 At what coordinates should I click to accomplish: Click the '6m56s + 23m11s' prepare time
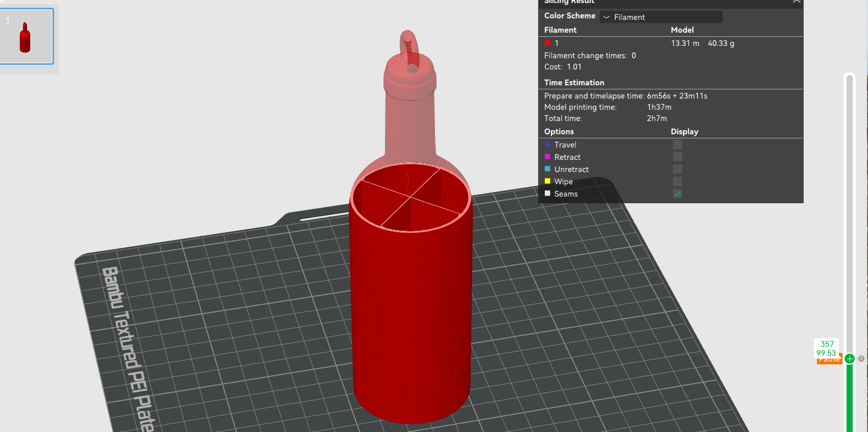[677, 96]
